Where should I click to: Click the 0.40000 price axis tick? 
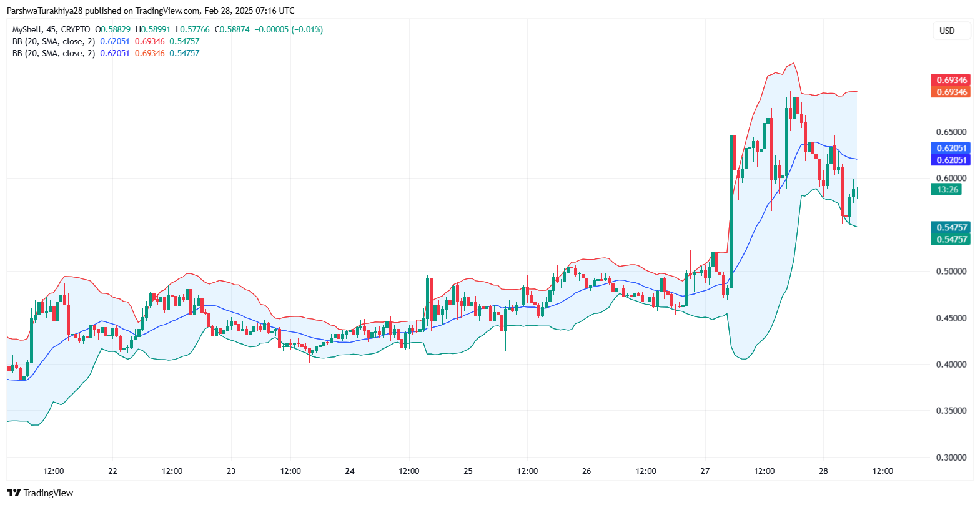click(x=951, y=364)
